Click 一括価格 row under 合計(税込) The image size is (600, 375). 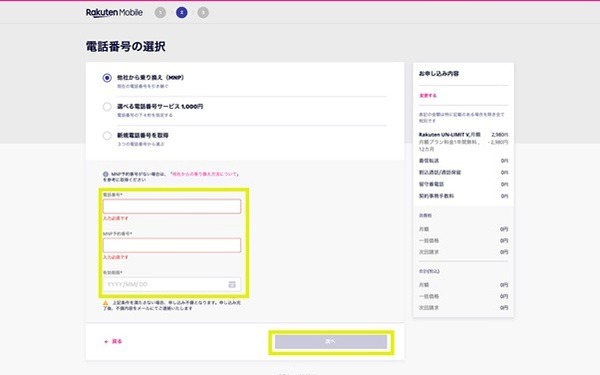pyautogui.click(x=463, y=297)
